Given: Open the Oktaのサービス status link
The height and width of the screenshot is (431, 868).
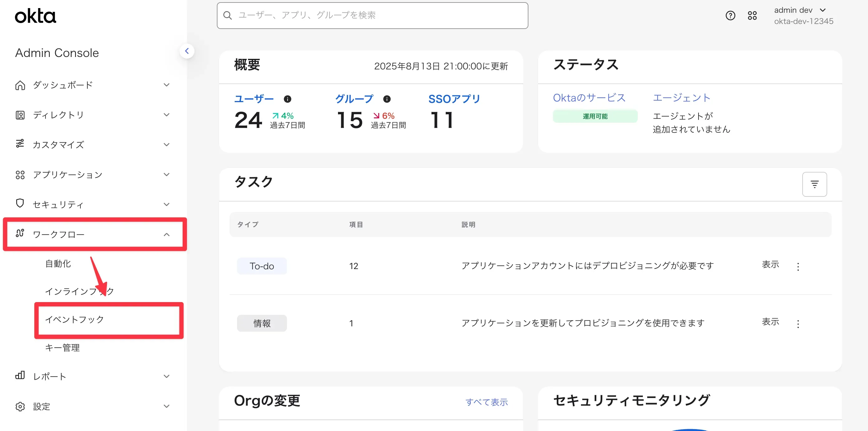Looking at the screenshot, I should [x=589, y=98].
